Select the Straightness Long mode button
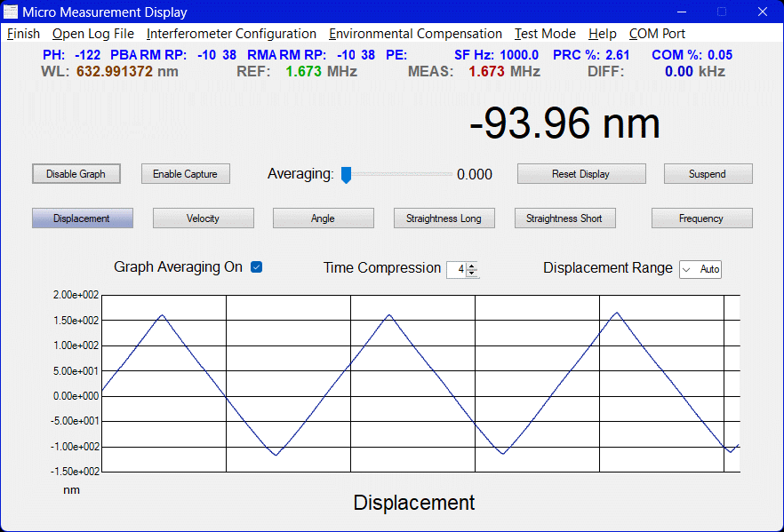Viewport: 784px width, 532px height. point(444,218)
